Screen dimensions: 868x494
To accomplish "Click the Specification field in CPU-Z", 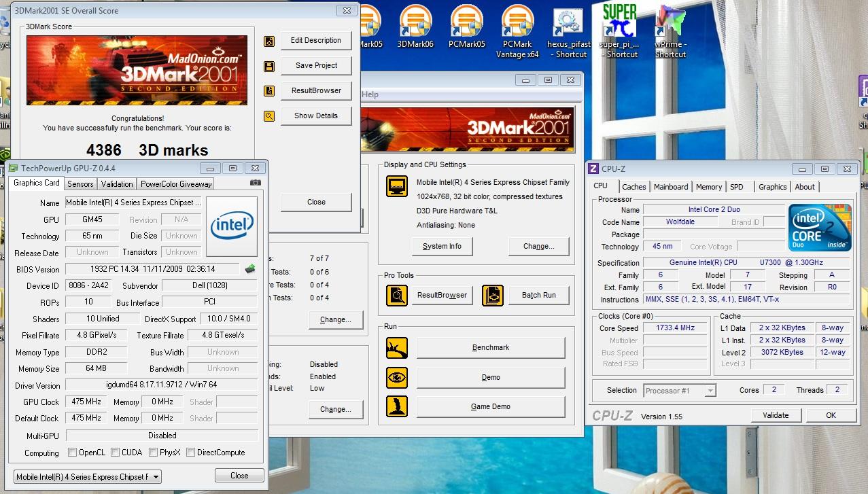I will pyautogui.click(x=746, y=263).
